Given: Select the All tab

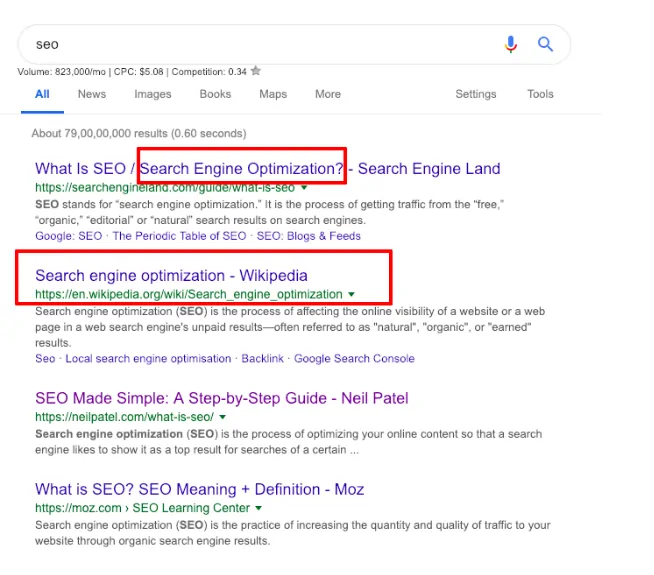Looking at the screenshot, I should click(x=42, y=94).
